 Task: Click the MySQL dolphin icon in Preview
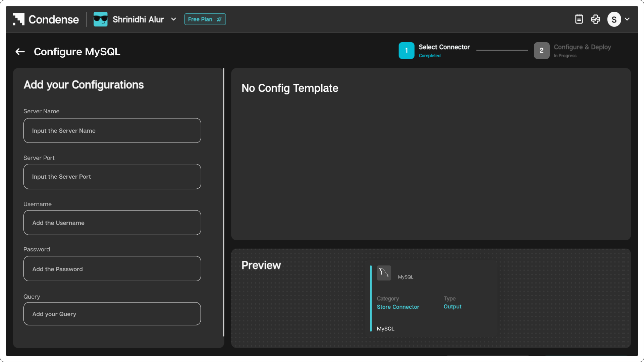pos(384,273)
